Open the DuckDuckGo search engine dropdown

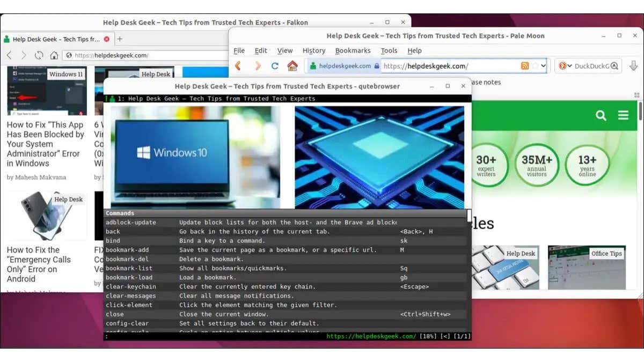pyautogui.click(x=566, y=66)
